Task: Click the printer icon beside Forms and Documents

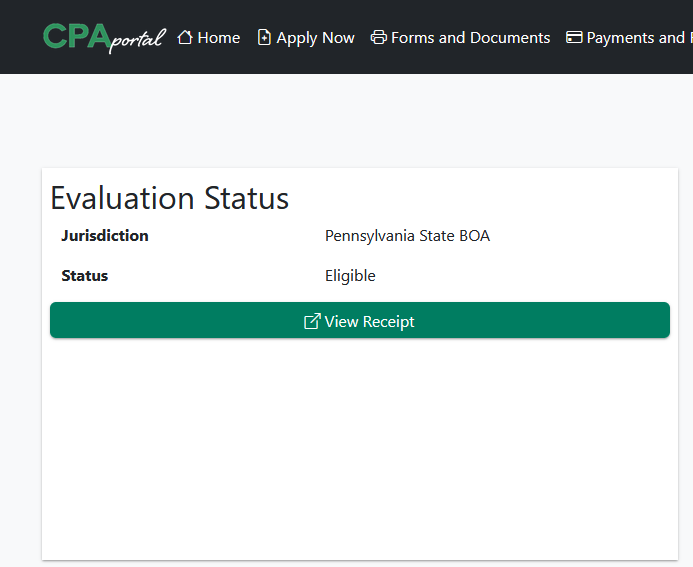Action: tap(378, 38)
